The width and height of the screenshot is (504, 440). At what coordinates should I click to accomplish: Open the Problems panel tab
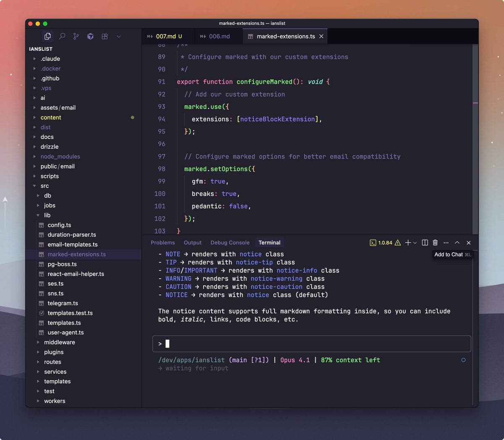(163, 243)
